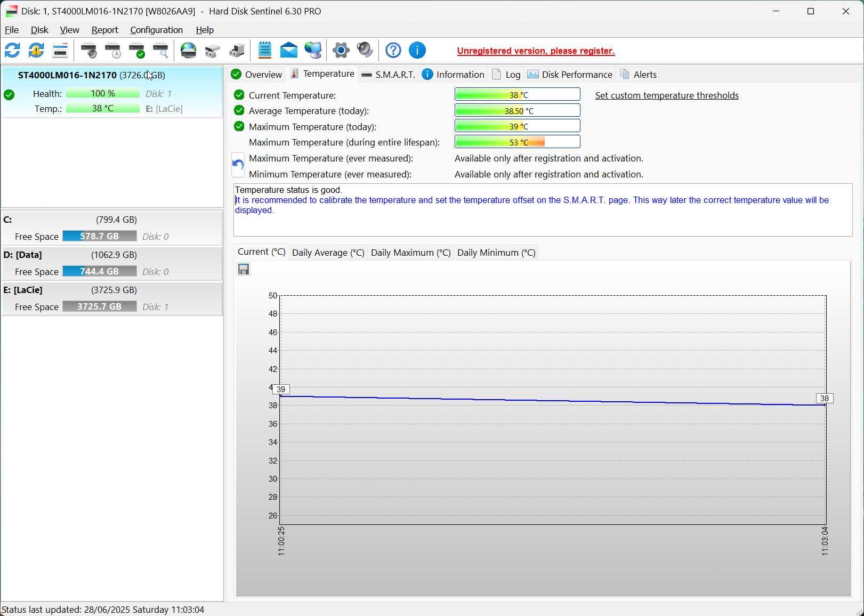Click the status bar last updated text
This screenshot has height=616, width=864.
click(103, 609)
